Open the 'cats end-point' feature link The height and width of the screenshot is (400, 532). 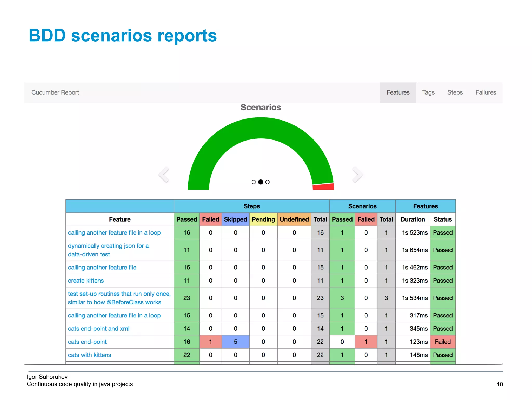coord(87,342)
